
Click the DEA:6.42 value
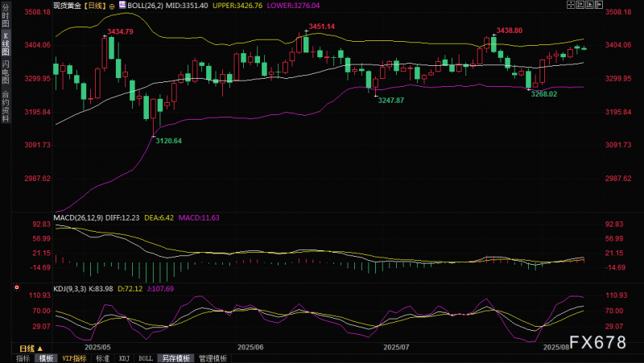coord(159,217)
